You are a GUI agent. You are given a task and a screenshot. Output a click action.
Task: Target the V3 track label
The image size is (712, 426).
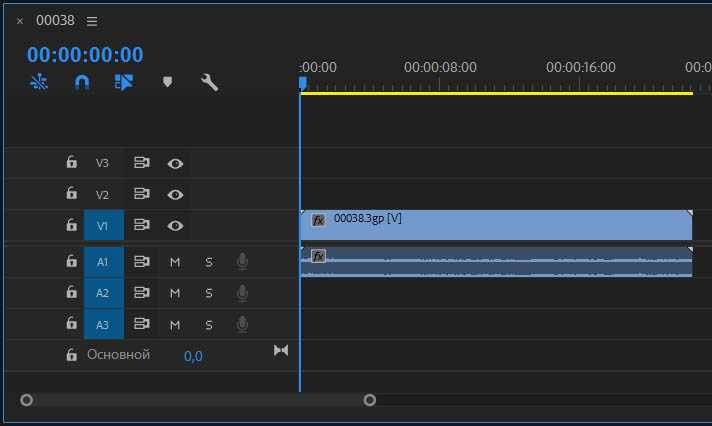pyautogui.click(x=102, y=163)
